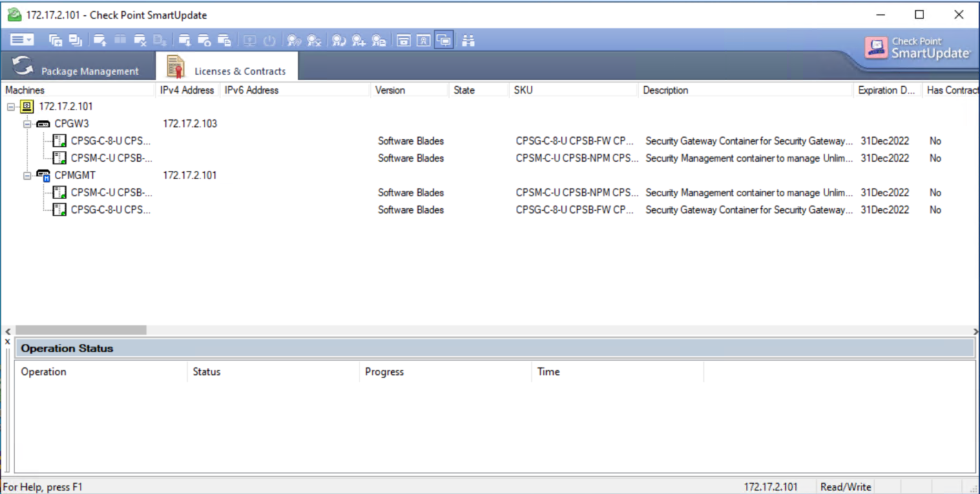Toggle the License Repository pane icon
The image size is (980, 494).
pos(424,41)
